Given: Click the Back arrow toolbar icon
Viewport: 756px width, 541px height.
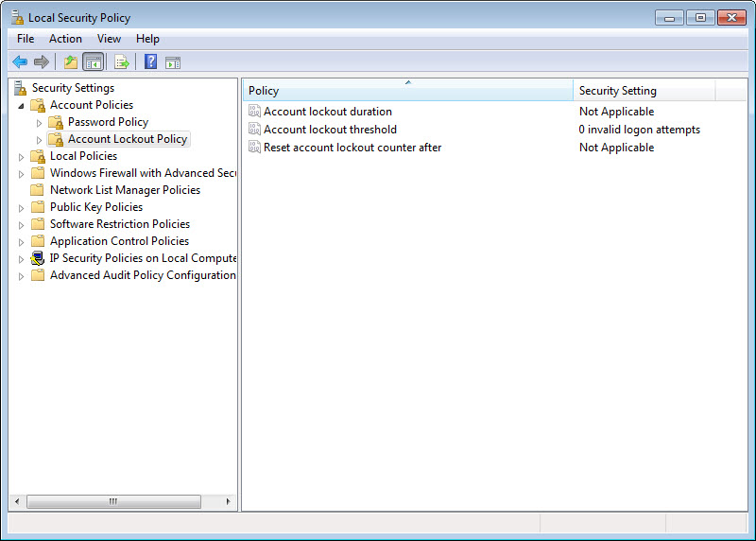Looking at the screenshot, I should (19, 62).
